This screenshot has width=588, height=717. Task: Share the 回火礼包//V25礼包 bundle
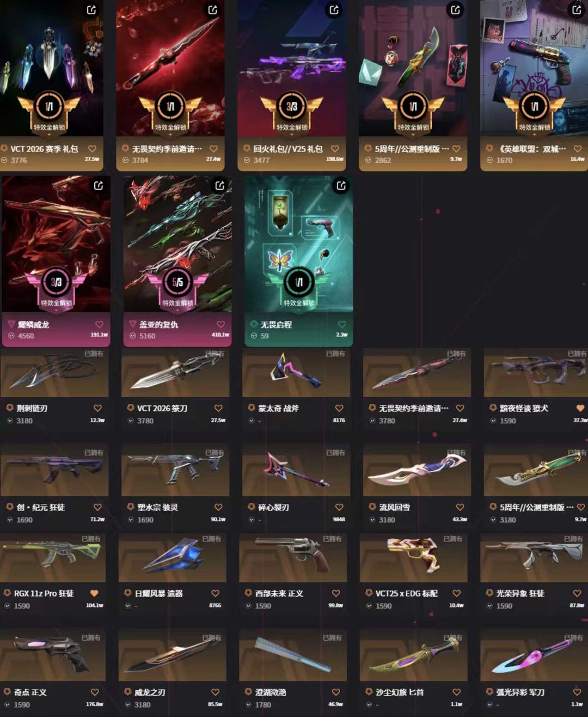[334, 9]
